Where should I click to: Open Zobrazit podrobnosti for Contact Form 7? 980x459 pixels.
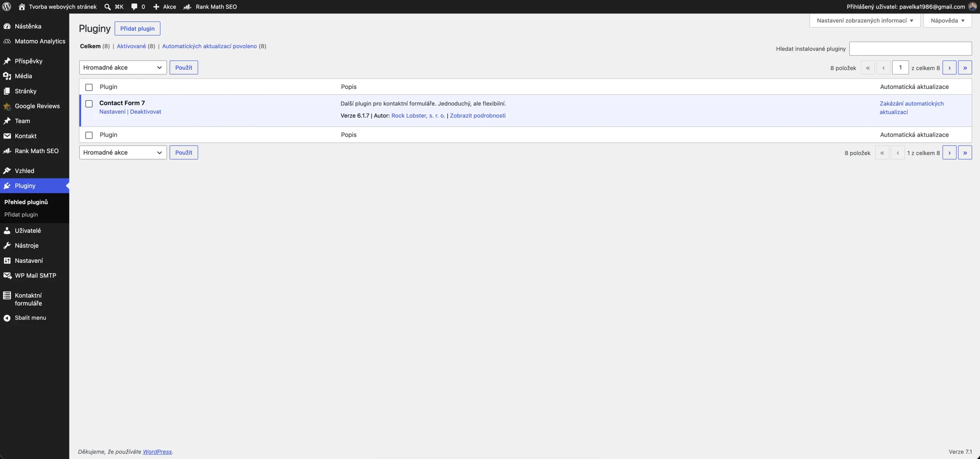click(x=477, y=116)
